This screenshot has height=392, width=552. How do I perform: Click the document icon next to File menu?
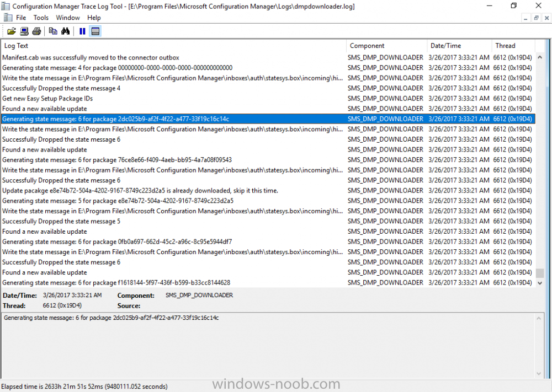click(8, 18)
